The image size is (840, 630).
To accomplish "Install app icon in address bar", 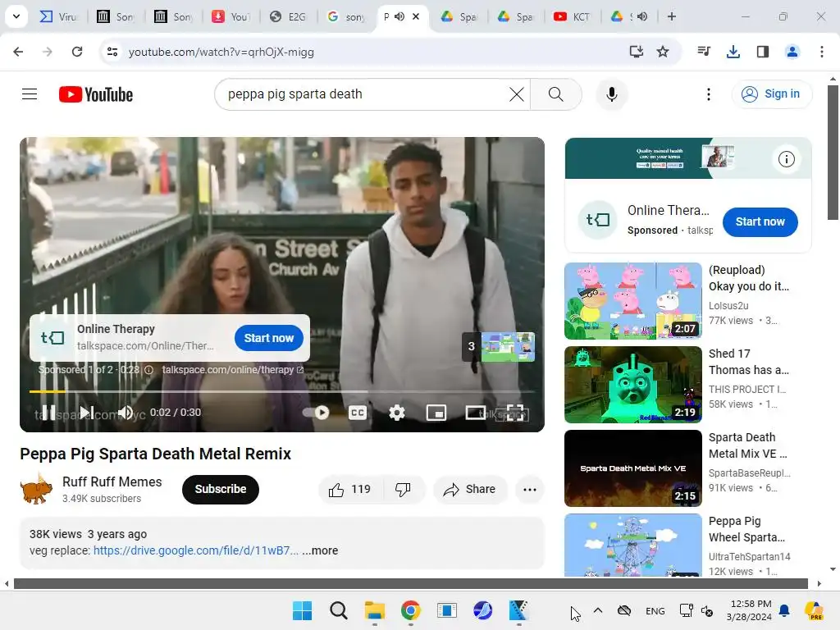I will [636, 52].
